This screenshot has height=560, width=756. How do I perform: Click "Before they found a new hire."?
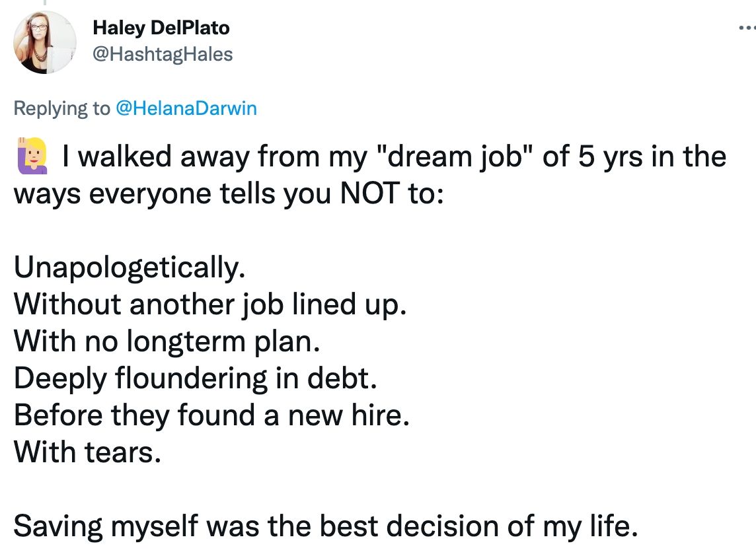click(211, 415)
